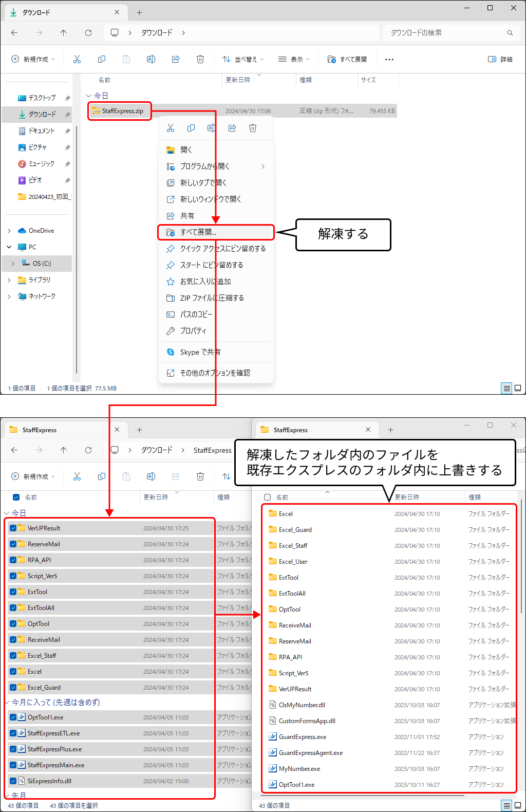
Task: Click Rename icon in Downloads window toolbar
Action: [x=151, y=60]
